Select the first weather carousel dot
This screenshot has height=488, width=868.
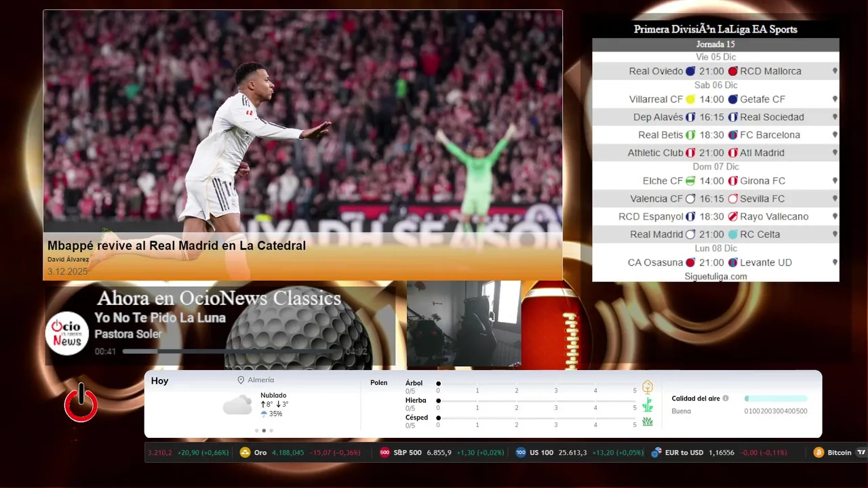click(256, 430)
